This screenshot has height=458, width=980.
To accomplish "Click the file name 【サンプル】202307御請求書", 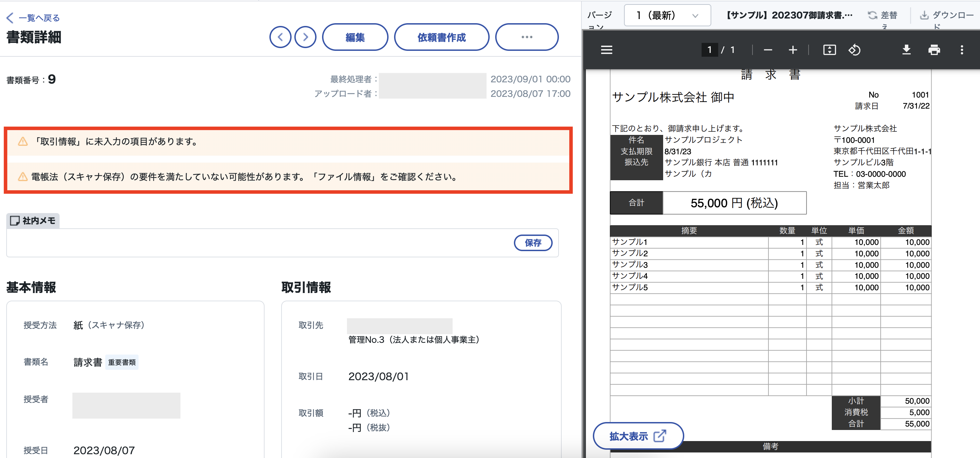I will coord(787,15).
